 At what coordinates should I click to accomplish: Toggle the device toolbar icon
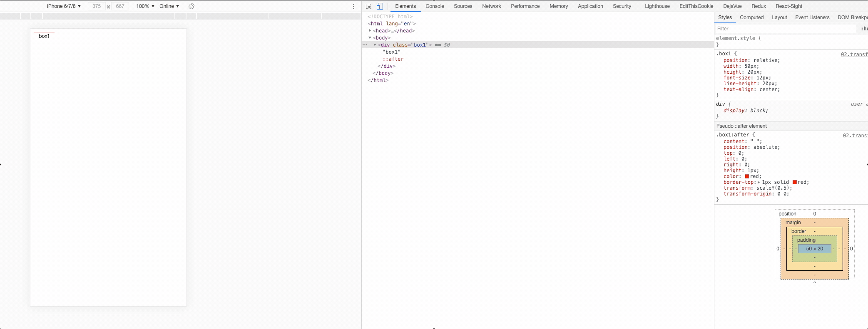tap(380, 6)
